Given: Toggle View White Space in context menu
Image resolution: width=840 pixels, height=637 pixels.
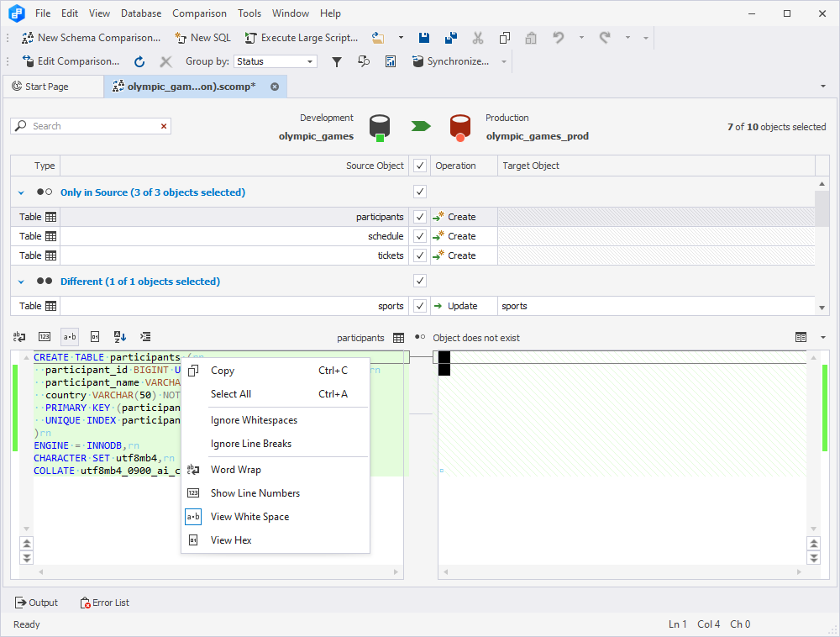Looking at the screenshot, I should pos(276,517).
